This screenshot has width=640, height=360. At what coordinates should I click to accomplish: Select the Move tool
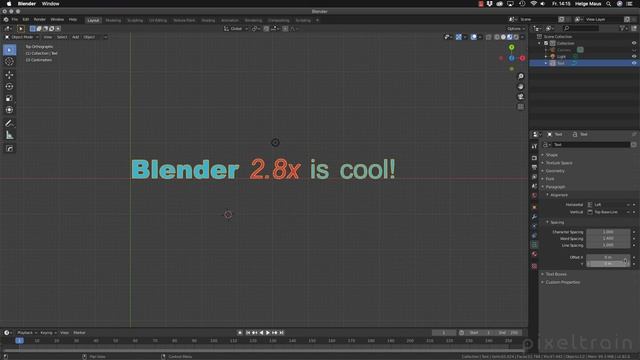(9, 75)
